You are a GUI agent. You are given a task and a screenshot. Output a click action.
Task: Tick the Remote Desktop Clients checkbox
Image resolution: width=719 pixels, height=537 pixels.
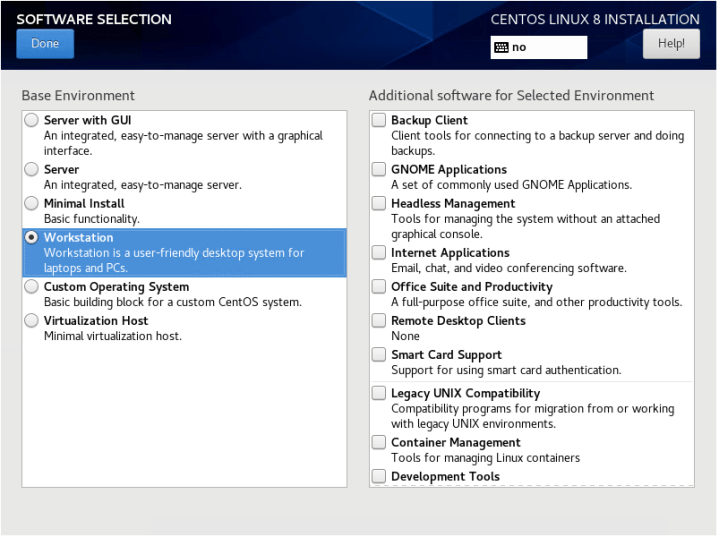(x=379, y=321)
